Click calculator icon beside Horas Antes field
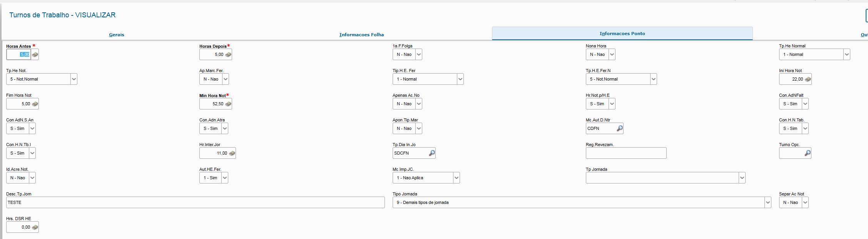The height and width of the screenshot is (239, 868). pos(35,55)
